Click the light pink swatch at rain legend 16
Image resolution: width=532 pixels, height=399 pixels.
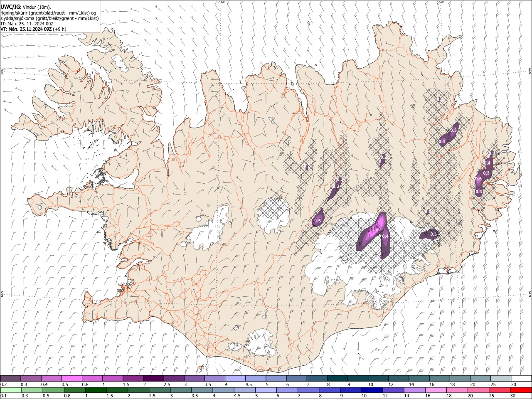tap(436, 390)
